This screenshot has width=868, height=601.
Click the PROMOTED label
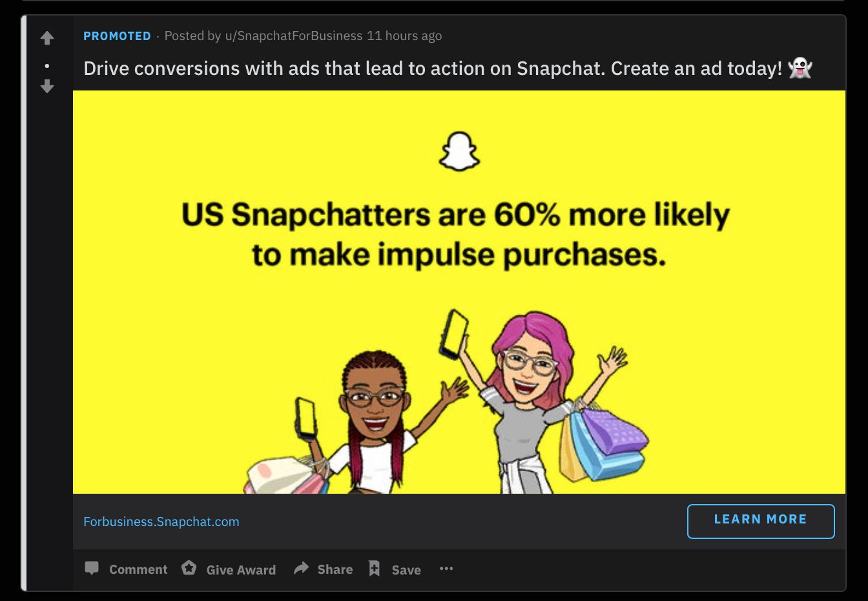click(117, 36)
